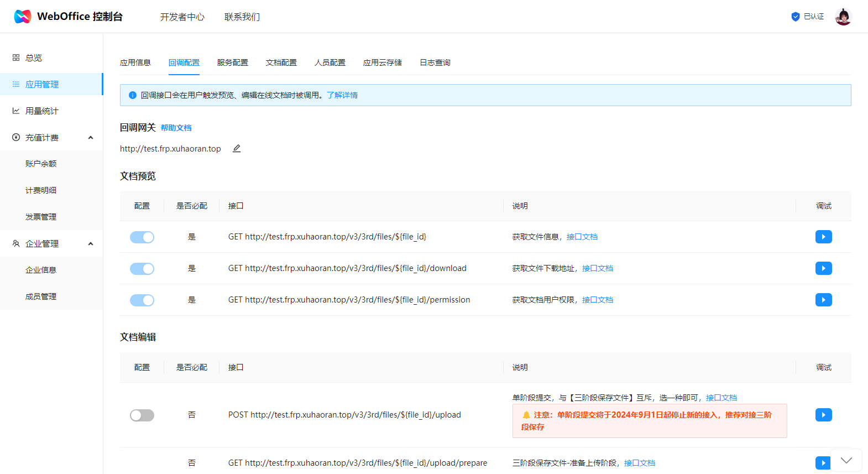Run debug for the get file info interface

(824, 237)
